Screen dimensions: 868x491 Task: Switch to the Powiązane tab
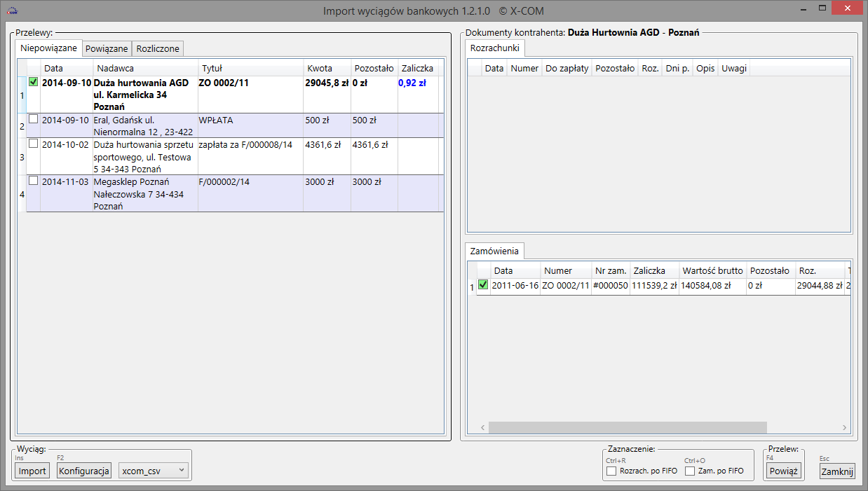tap(107, 49)
